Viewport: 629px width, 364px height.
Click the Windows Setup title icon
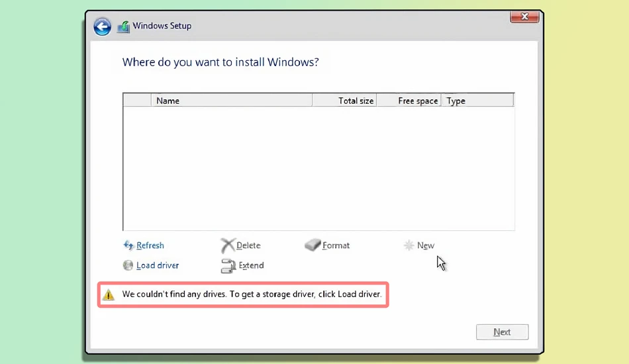click(124, 27)
